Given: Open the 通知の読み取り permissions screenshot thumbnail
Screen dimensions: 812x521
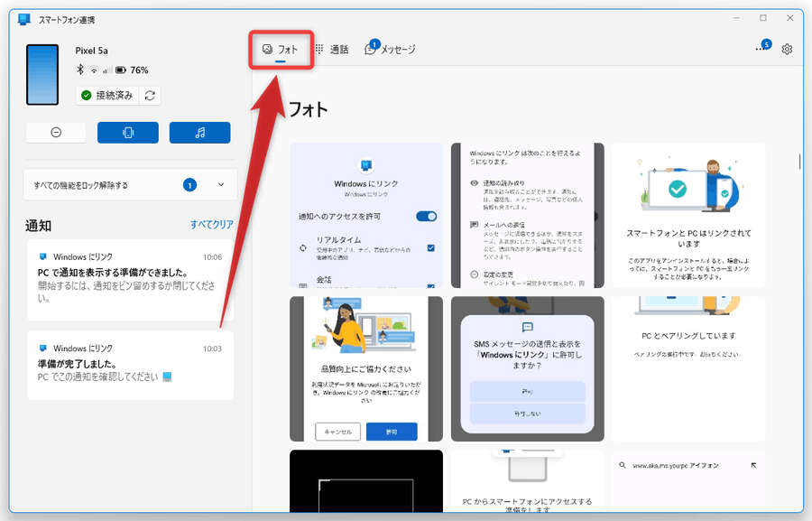Looking at the screenshot, I should (x=527, y=215).
